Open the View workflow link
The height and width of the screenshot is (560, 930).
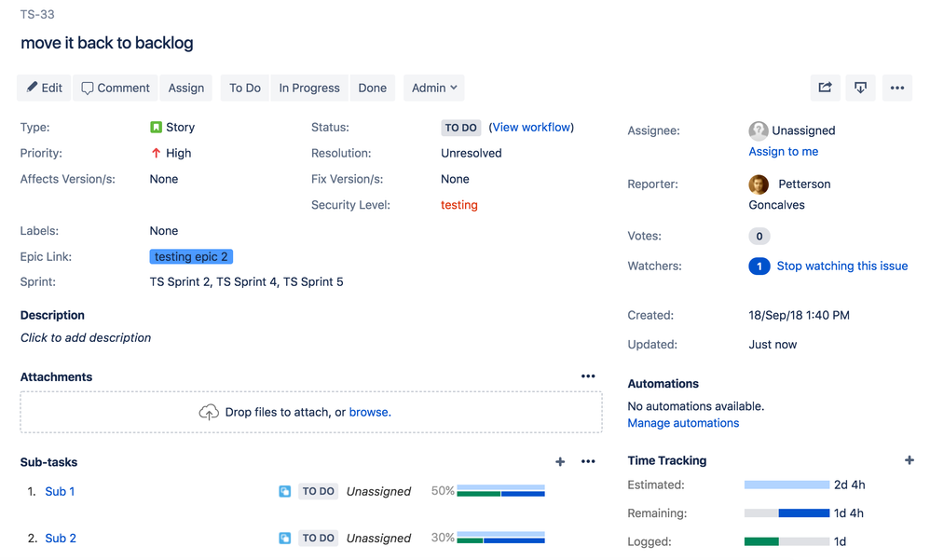pyautogui.click(x=531, y=127)
